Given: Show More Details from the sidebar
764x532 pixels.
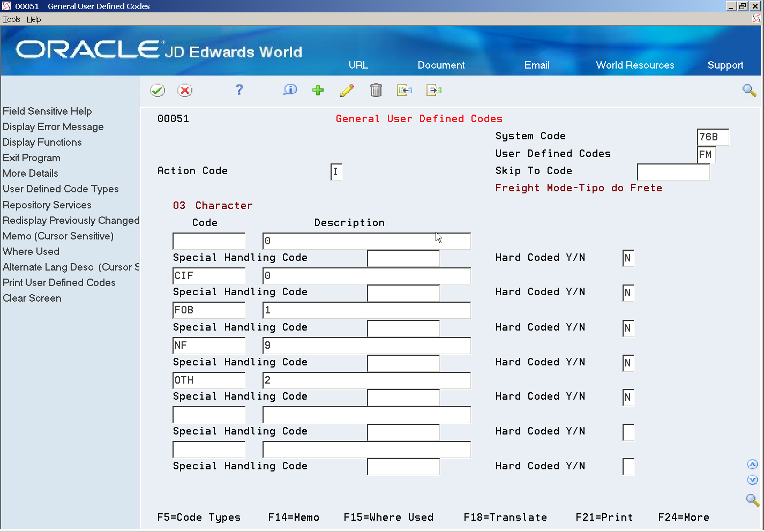Looking at the screenshot, I should (31, 173).
